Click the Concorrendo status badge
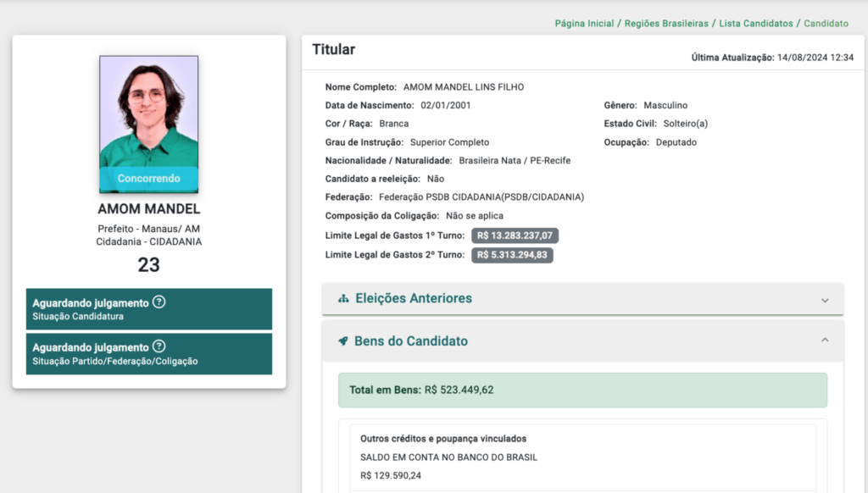868x493 pixels. click(149, 179)
